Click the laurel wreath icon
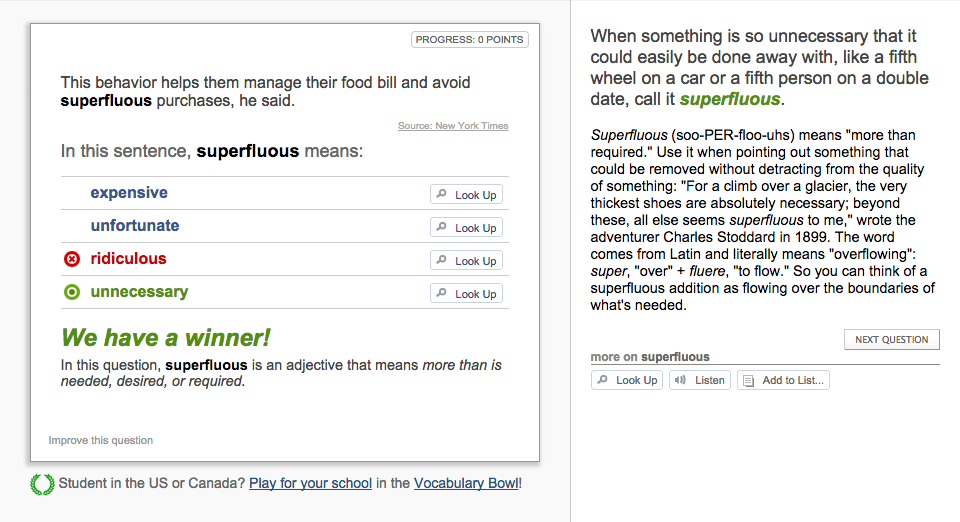The image size is (960, 522). click(43, 484)
